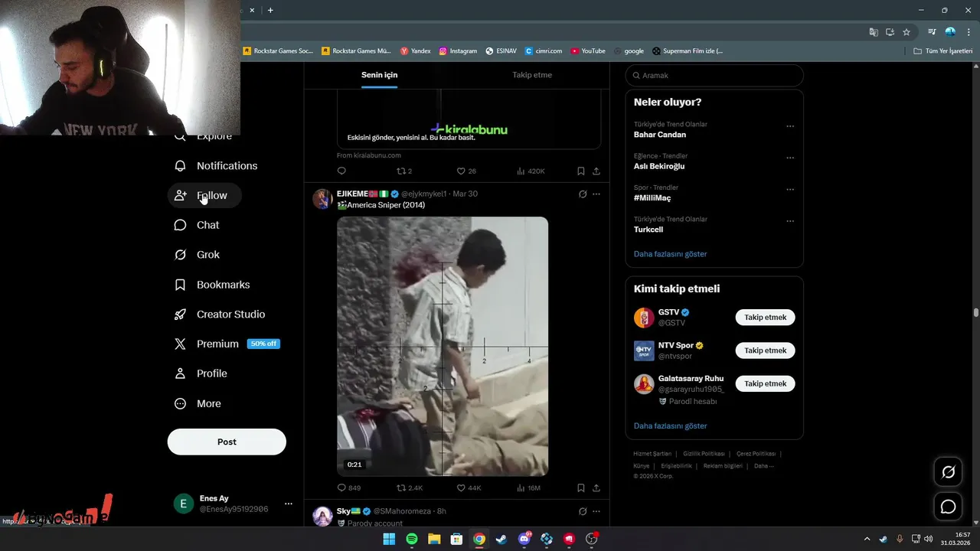Bookmark the America Sniper post
This screenshot has height=551, width=980.
click(581, 487)
